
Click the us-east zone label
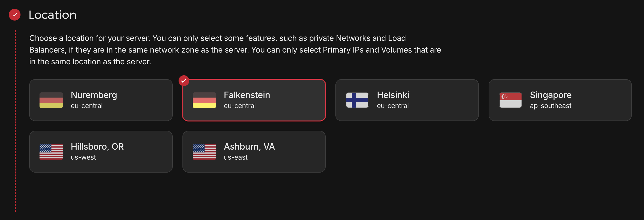coord(235,157)
